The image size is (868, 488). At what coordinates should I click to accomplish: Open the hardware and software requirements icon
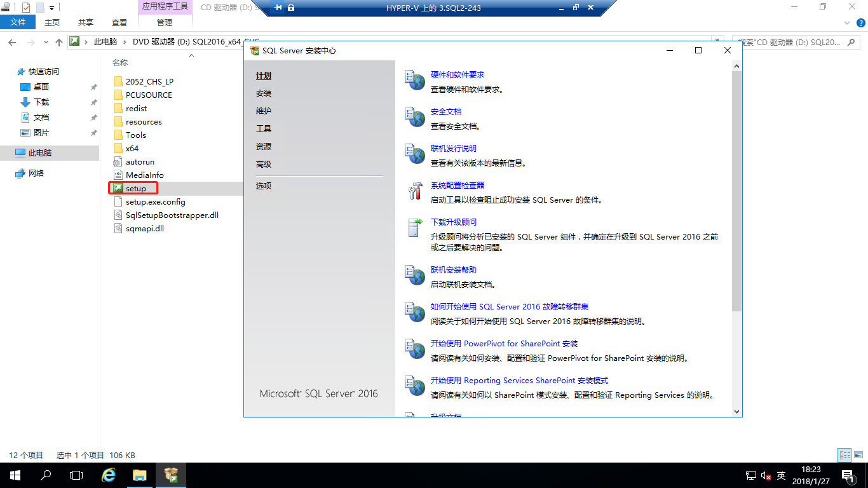tap(415, 81)
